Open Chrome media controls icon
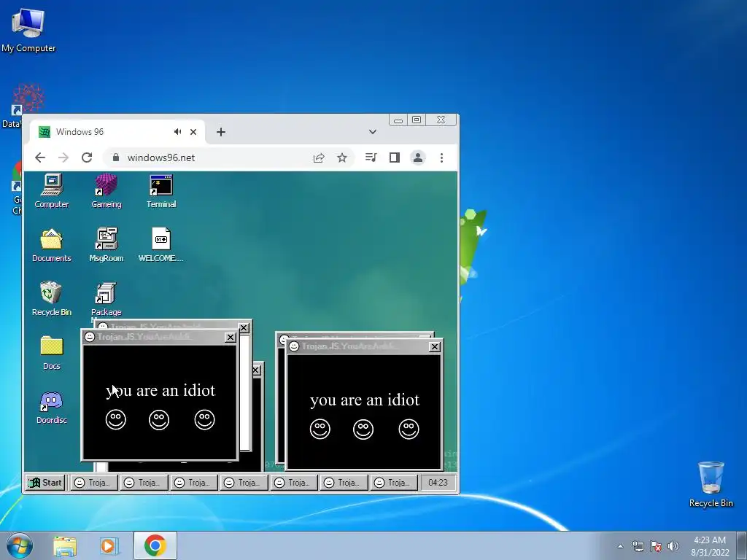The width and height of the screenshot is (747, 560). point(371,157)
